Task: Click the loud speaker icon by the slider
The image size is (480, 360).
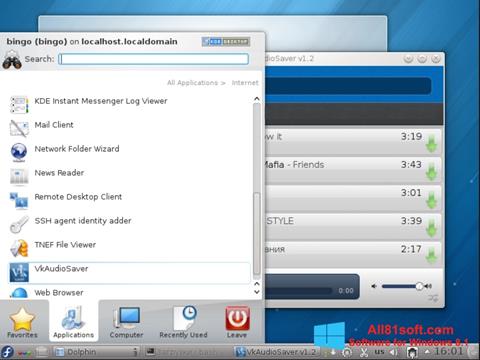Action: [429, 286]
